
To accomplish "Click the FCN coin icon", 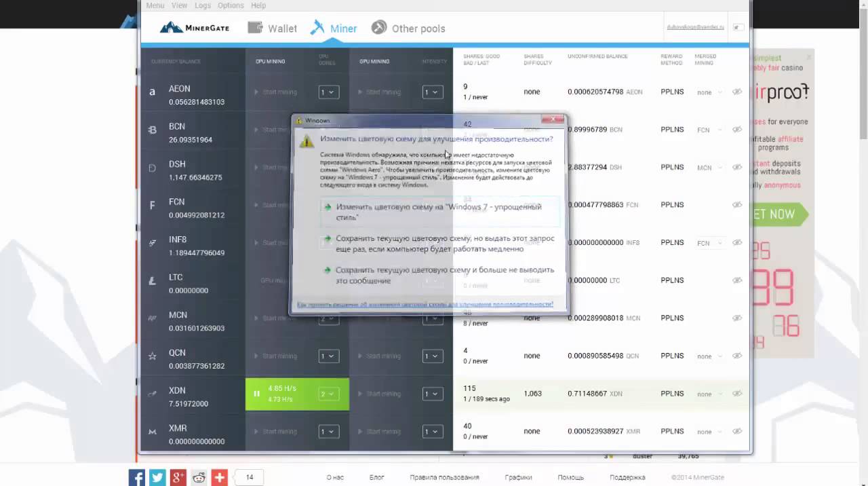I will pos(153,205).
